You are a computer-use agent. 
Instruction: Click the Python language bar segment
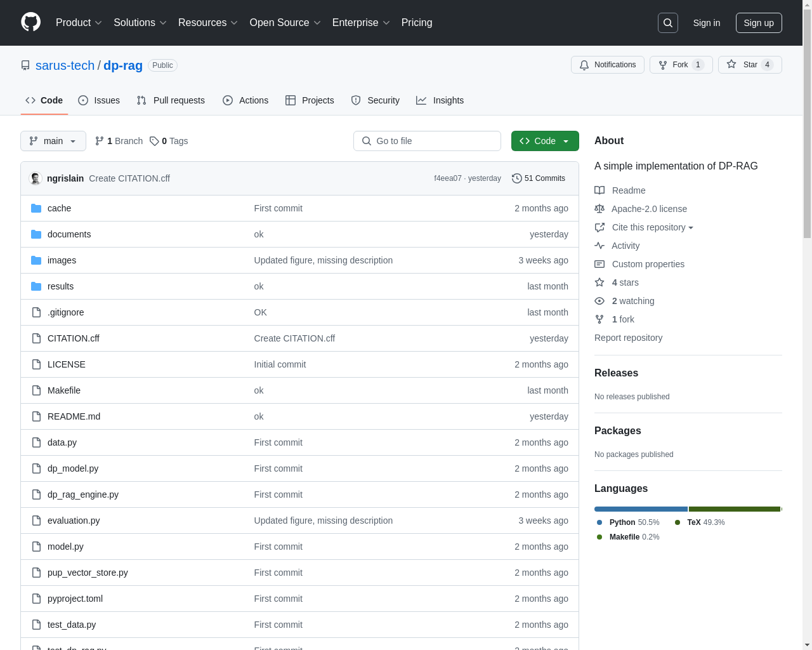pyautogui.click(x=641, y=509)
